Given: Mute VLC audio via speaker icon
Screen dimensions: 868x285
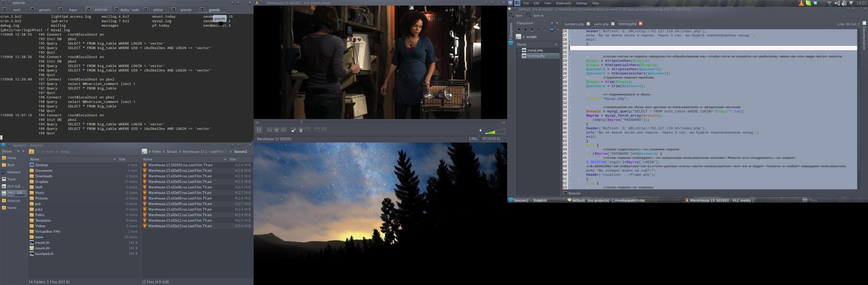Looking at the screenshot, I should pos(481,131).
